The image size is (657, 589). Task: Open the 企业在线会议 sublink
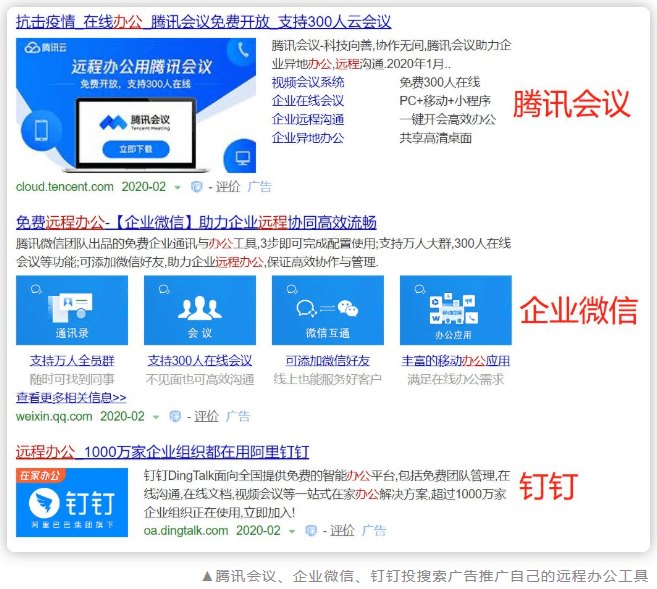(308, 101)
